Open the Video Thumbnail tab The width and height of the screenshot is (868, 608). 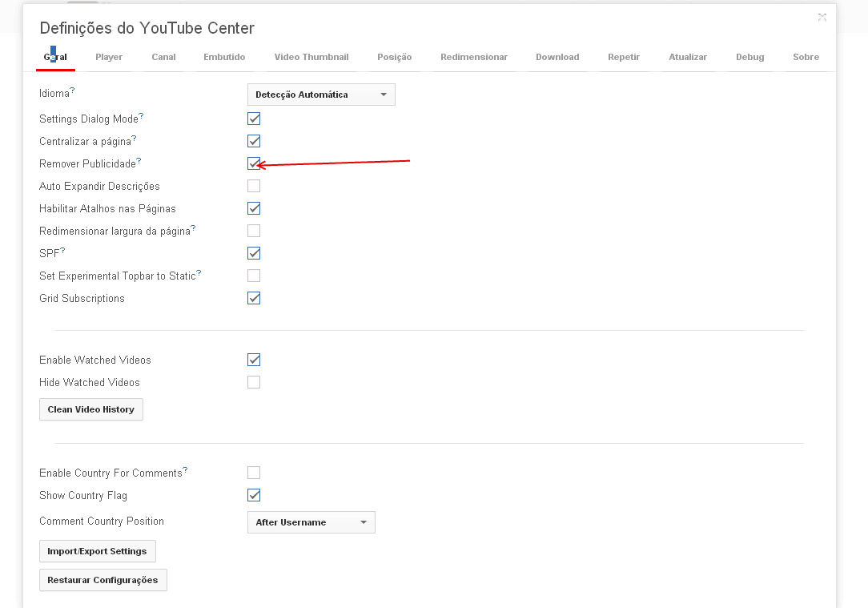pyautogui.click(x=311, y=57)
